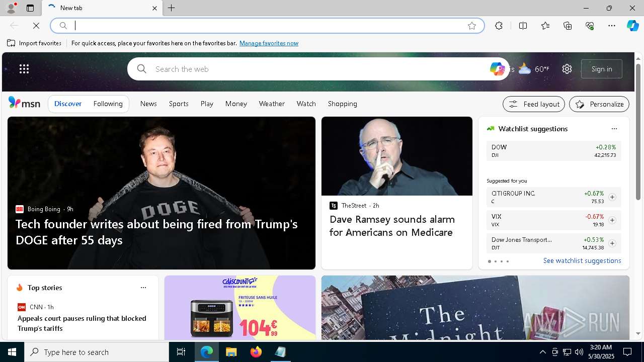The width and height of the screenshot is (644, 362).
Task: Toggle split screen view
Action: [x=523, y=26]
